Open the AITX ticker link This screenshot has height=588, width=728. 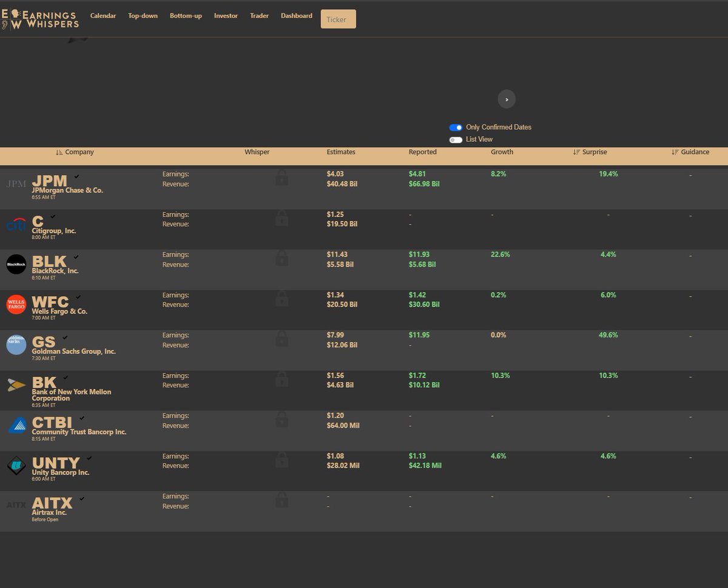pyautogui.click(x=52, y=503)
